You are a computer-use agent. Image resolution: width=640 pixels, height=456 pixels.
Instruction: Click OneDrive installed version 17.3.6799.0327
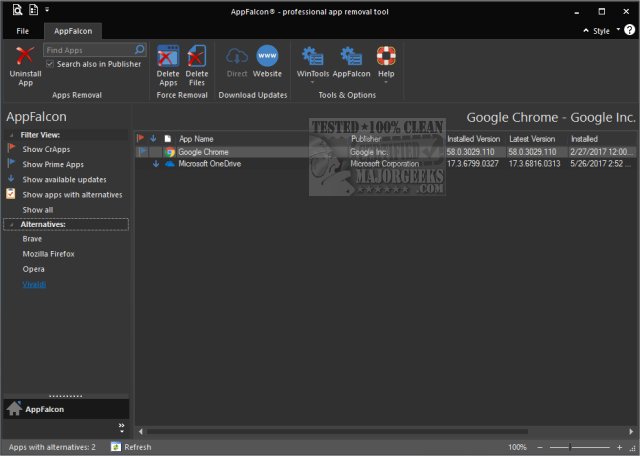(472, 164)
